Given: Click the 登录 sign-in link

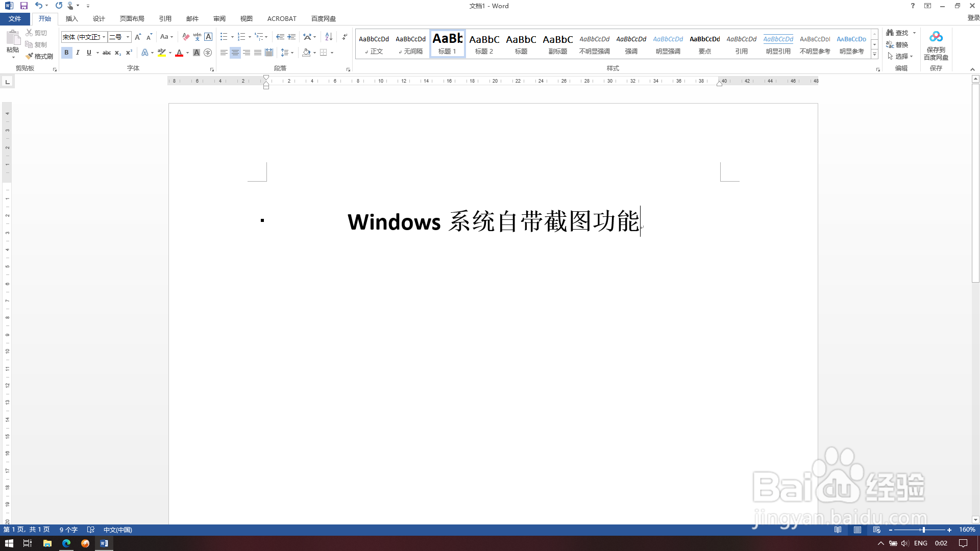Looking at the screenshot, I should pyautogui.click(x=973, y=18).
